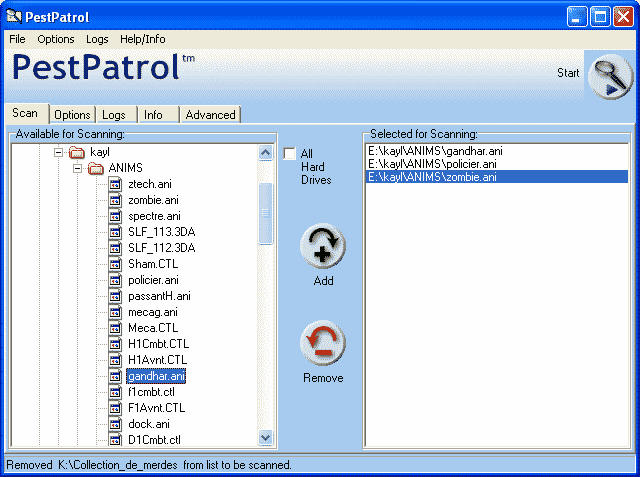Click file icon beside F1Avnt.CTL
640x477 pixels.
pyautogui.click(x=115, y=408)
